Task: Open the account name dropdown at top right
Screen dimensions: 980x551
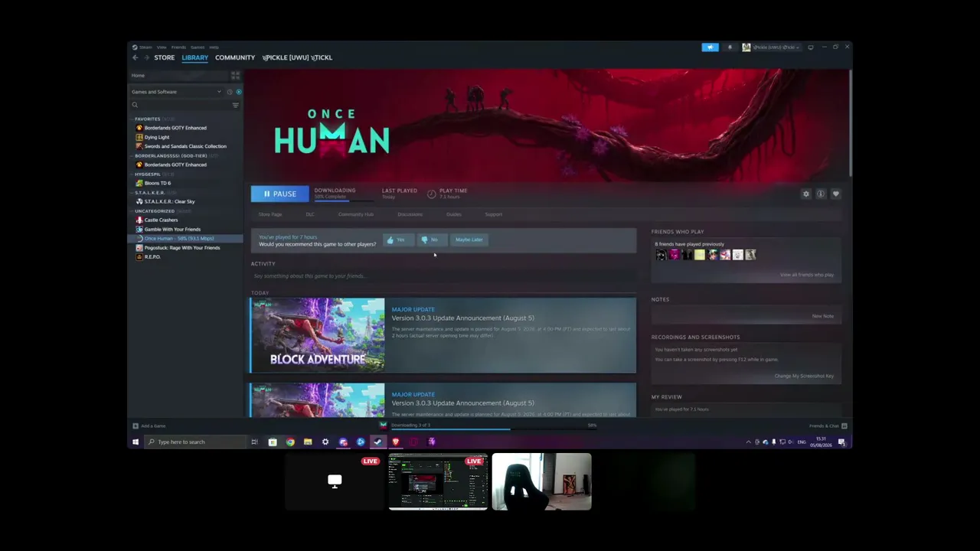Action: pyautogui.click(x=772, y=47)
